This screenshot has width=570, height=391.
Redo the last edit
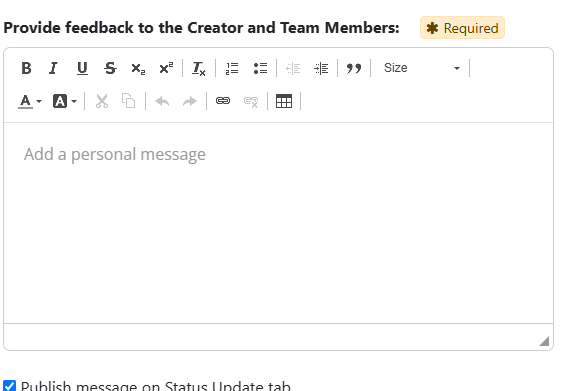190,101
